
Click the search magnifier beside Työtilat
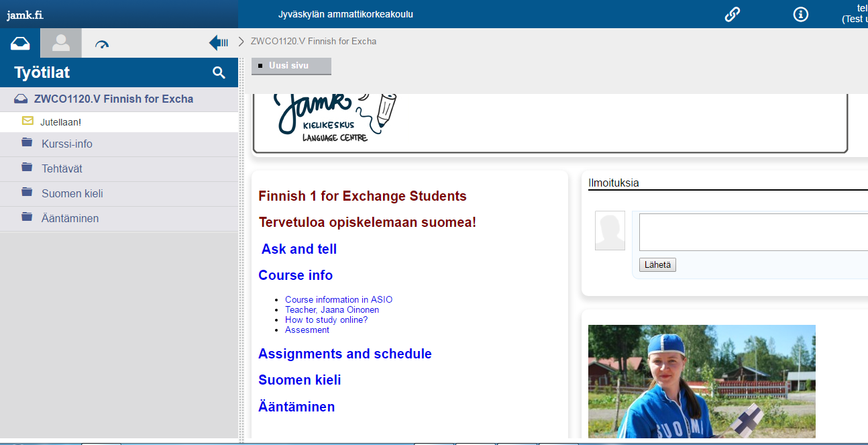click(x=219, y=72)
